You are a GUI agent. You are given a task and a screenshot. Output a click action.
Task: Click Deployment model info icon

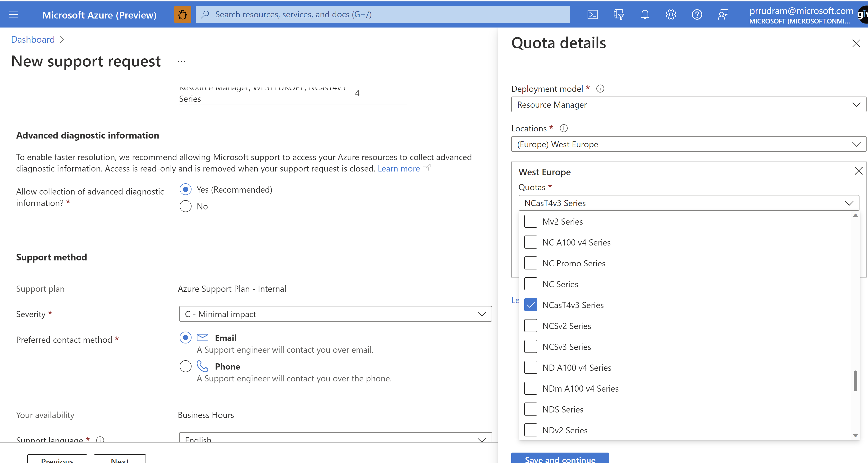(x=600, y=89)
